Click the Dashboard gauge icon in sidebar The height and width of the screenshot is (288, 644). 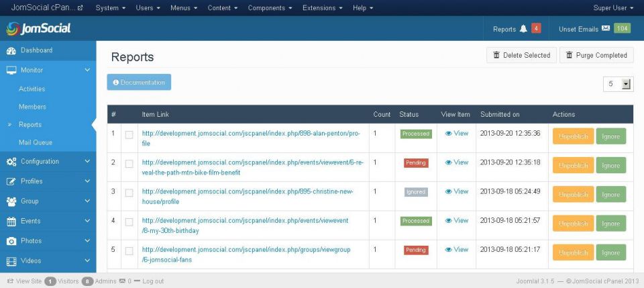11,50
